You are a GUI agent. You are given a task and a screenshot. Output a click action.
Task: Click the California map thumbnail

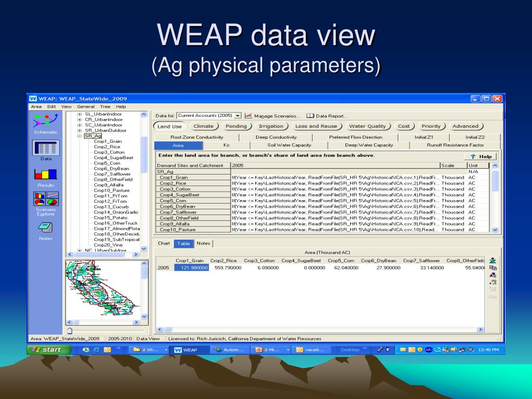coord(103,289)
